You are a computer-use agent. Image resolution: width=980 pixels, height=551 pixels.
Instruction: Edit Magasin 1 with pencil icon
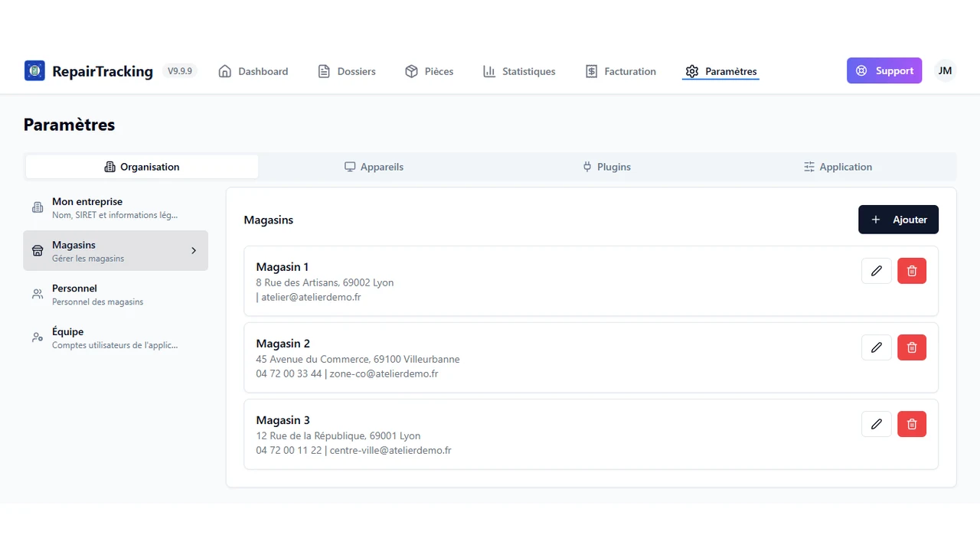877,271
